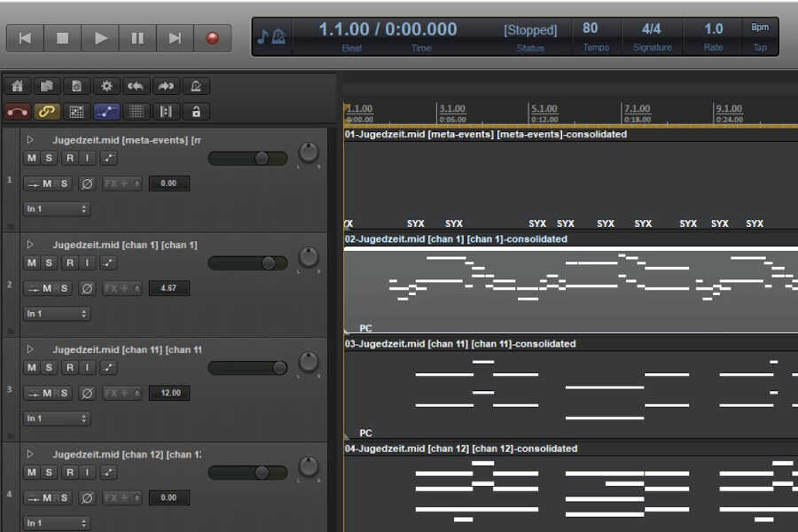Mute the meta-events track
The height and width of the screenshot is (532, 798).
tap(32, 158)
